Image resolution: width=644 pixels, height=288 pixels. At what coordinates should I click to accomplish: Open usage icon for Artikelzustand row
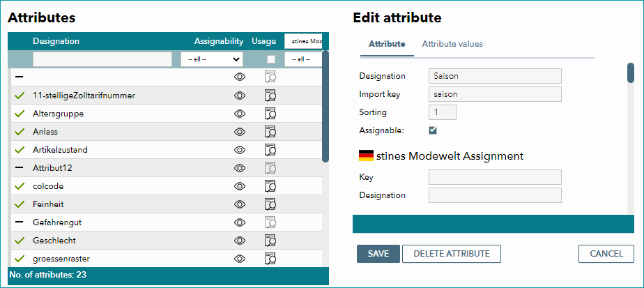[x=270, y=149]
